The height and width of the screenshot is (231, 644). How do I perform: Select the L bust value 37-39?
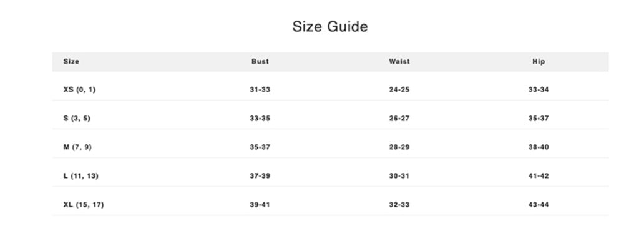260,176
